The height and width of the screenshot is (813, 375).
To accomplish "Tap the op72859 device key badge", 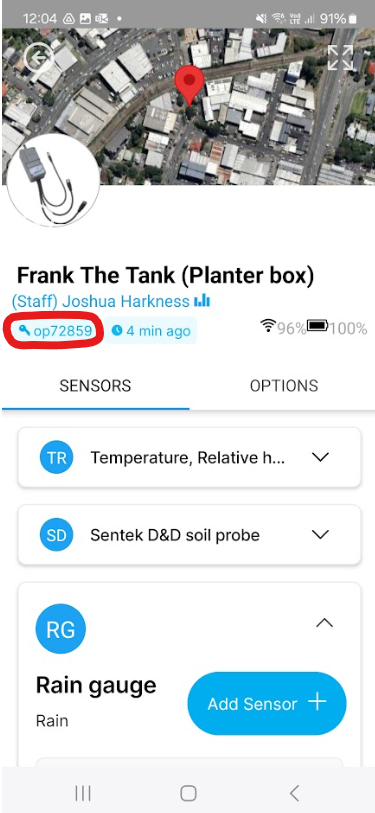I will tap(55, 331).
